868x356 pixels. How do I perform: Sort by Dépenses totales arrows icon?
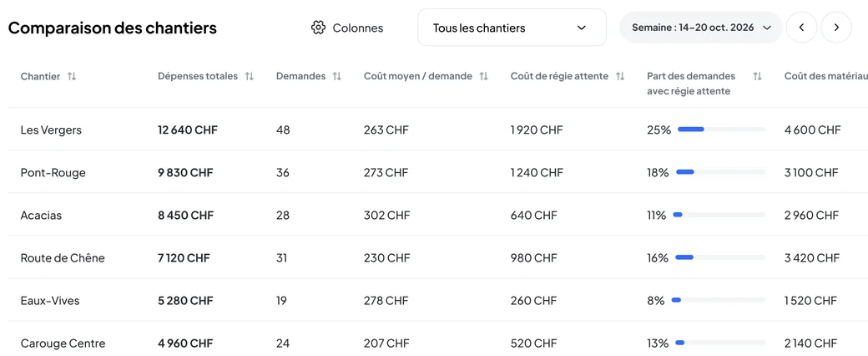tap(249, 77)
